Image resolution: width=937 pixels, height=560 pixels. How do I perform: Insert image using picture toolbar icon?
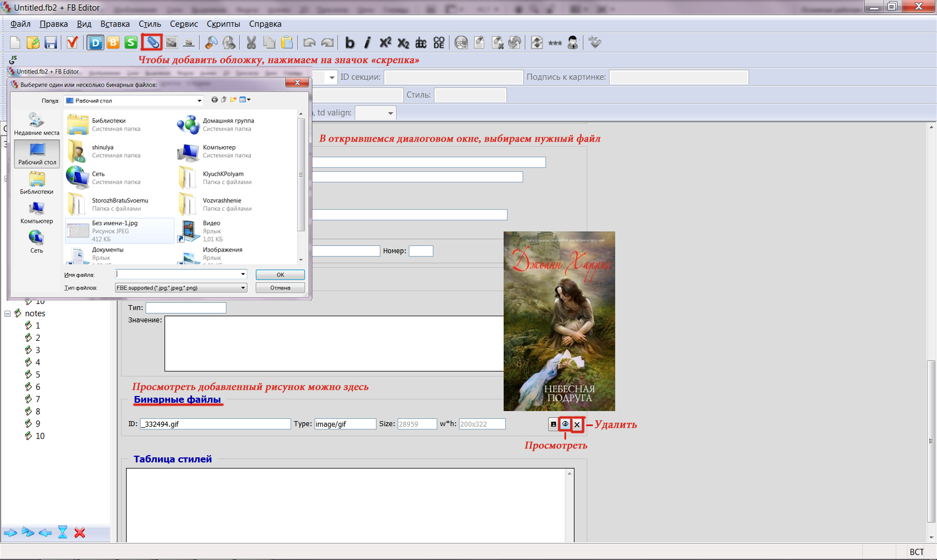[x=171, y=42]
